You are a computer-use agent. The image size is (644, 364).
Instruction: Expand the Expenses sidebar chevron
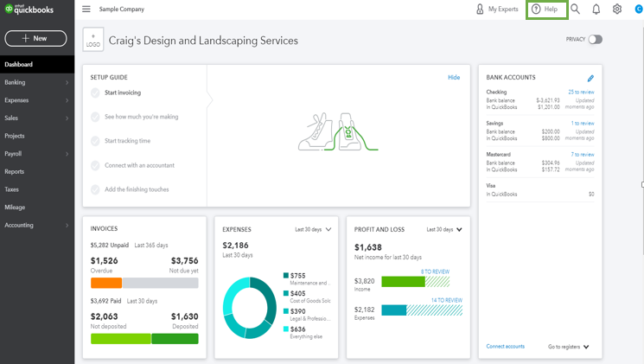[67, 100]
